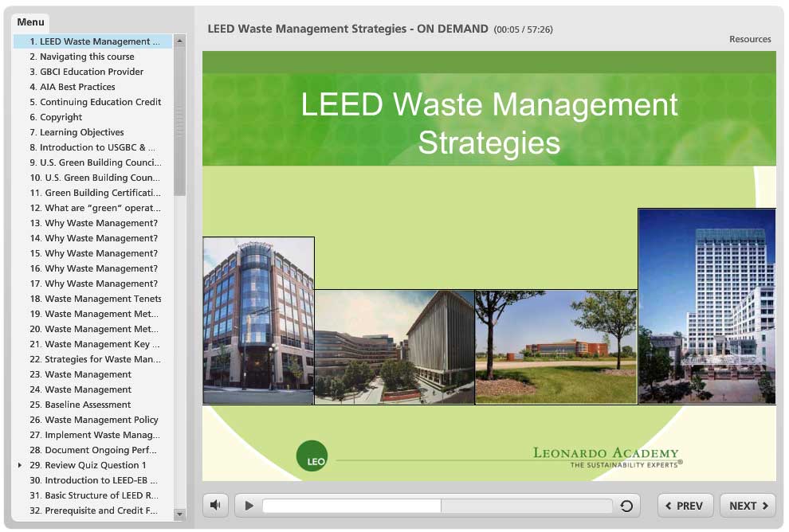Click the menu scrollbar thumb
The width and height of the screenshot is (789, 532).
click(179, 121)
